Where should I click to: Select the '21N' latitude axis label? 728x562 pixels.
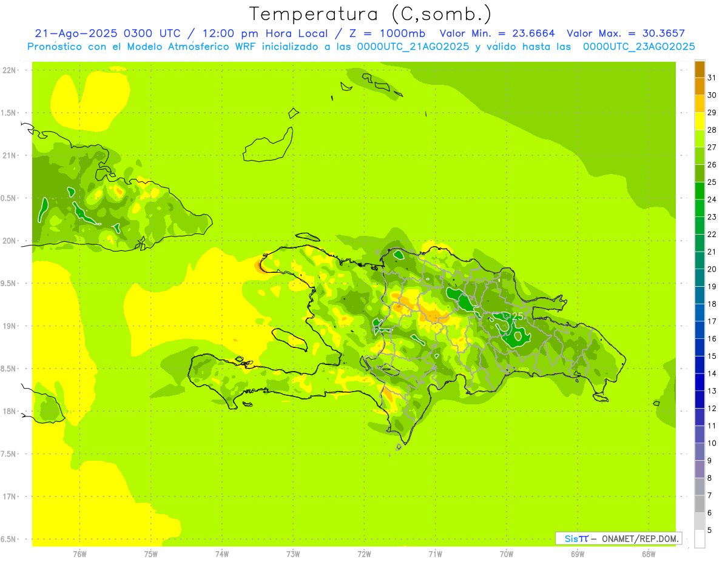[x=9, y=155]
